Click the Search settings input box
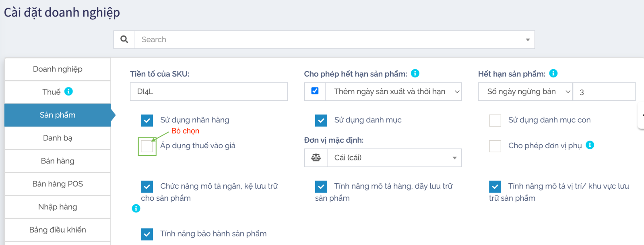Screen dimensions: 644x245 tap(330, 39)
